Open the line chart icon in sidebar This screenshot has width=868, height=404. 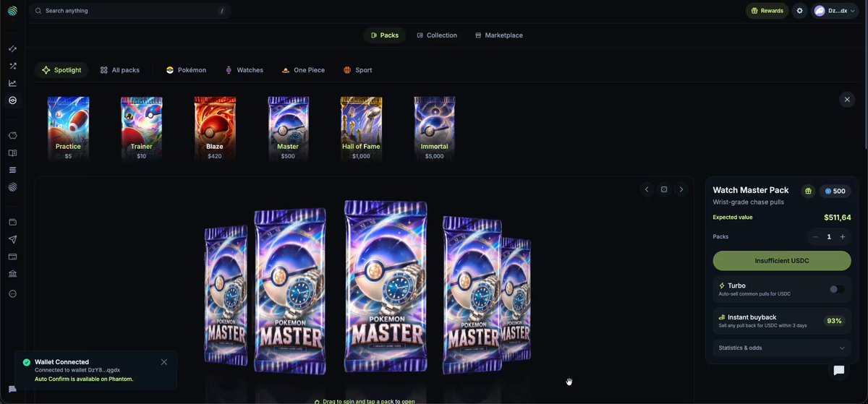[x=12, y=83]
